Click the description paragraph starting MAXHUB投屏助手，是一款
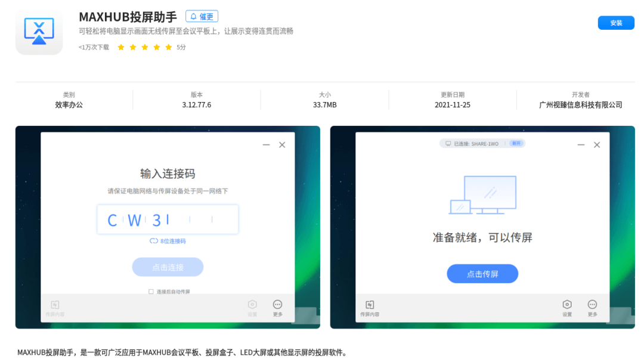The height and width of the screenshot is (359, 644). [183, 352]
